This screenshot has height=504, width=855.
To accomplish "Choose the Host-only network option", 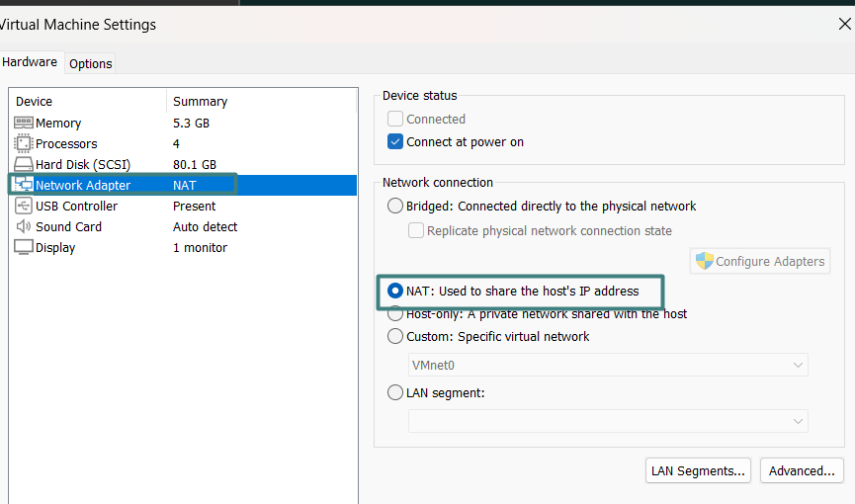I will [395, 314].
